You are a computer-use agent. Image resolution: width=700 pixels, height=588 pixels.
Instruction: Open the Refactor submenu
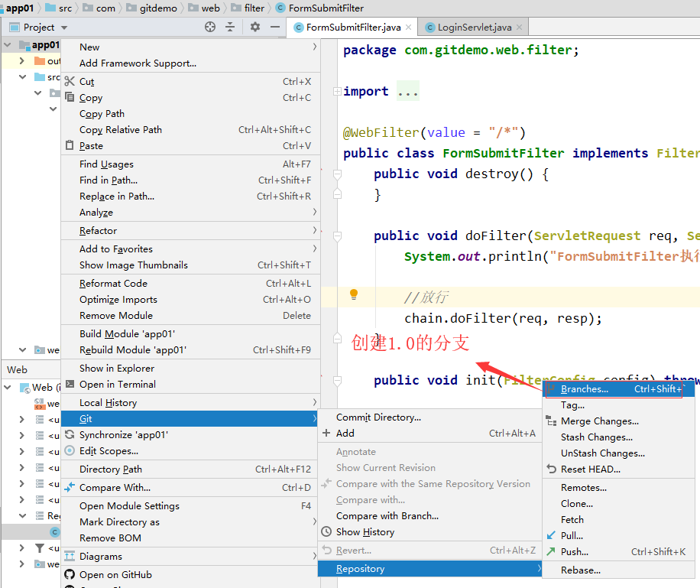click(x=190, y=231)
